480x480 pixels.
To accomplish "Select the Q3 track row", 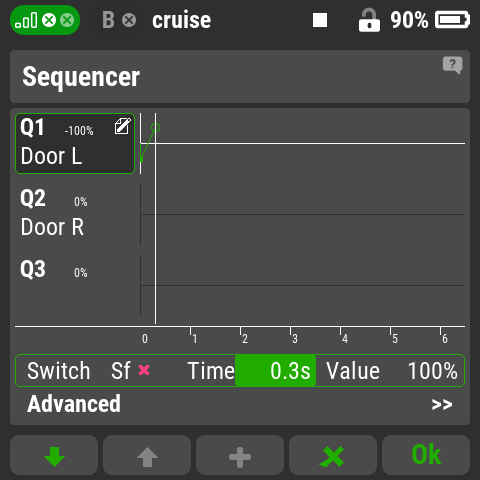I will (x=75, y=285).
